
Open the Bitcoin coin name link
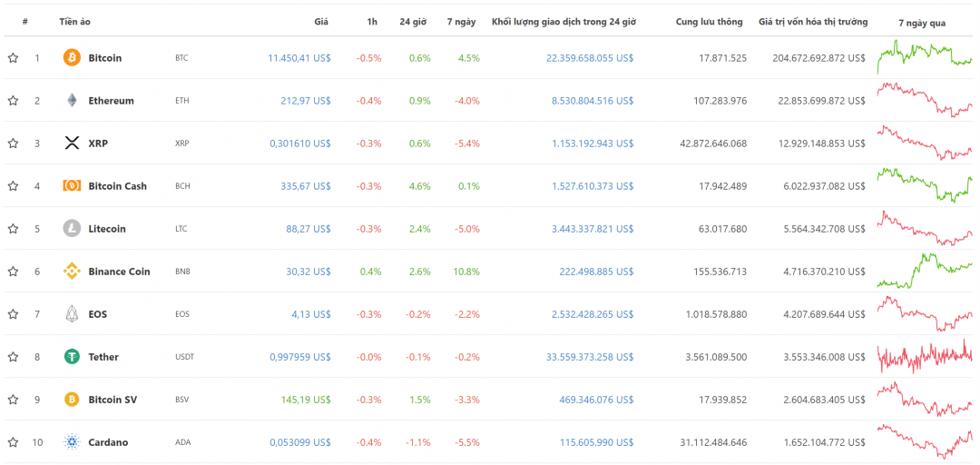105,57
